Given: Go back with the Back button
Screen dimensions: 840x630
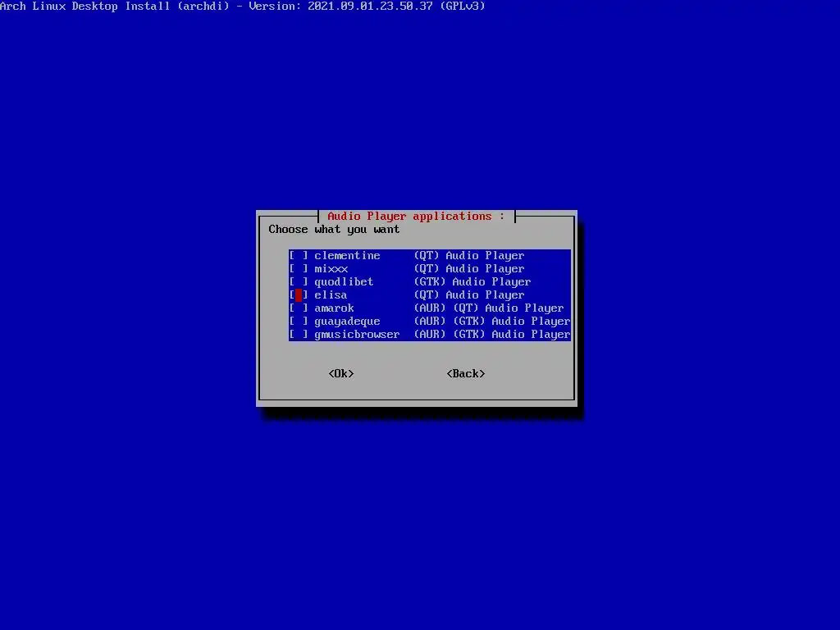Looking at the screenshot, I should click(x=466, y=374).
